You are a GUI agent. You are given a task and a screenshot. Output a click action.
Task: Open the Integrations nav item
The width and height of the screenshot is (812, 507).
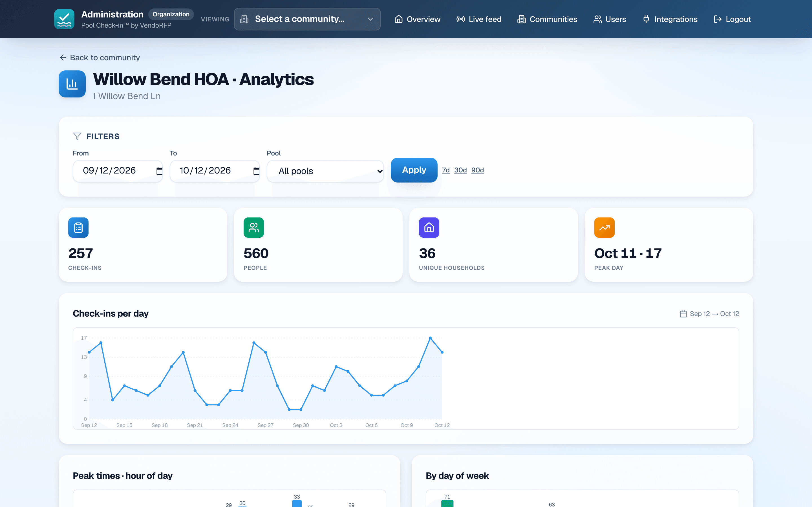click(670, 19)
